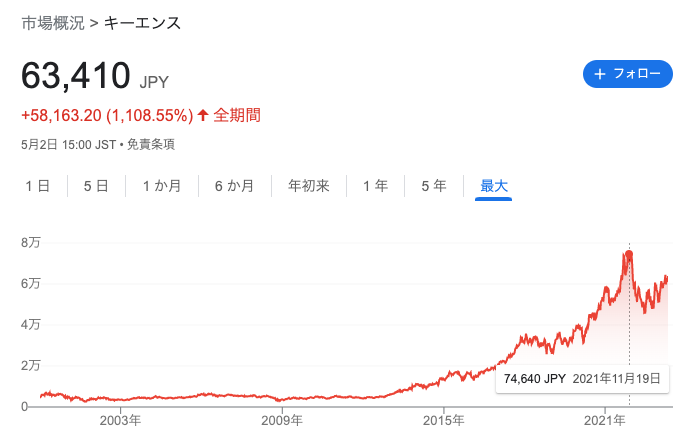
Task: Follow the stock with フォロー button
Action: [x=627, y=74]
